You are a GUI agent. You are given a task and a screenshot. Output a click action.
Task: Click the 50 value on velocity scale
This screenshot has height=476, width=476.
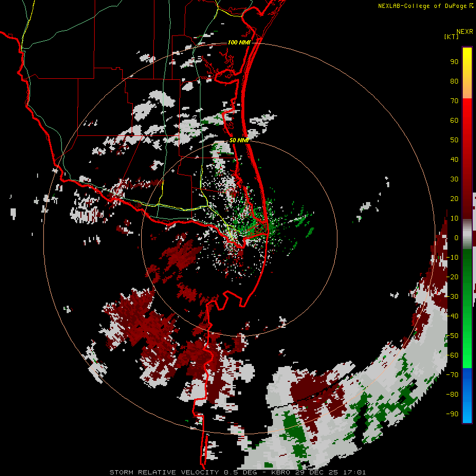[x=454, y=140]
